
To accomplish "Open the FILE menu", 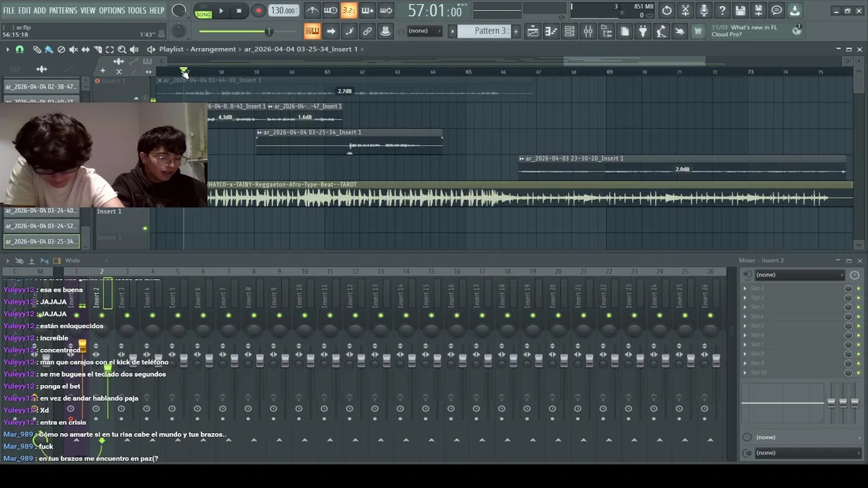I will [9, 10].
